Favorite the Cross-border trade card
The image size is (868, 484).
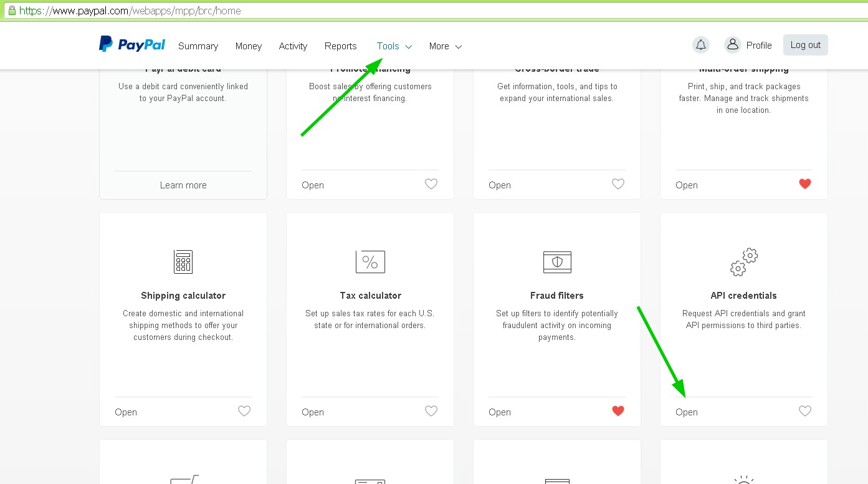618,184
